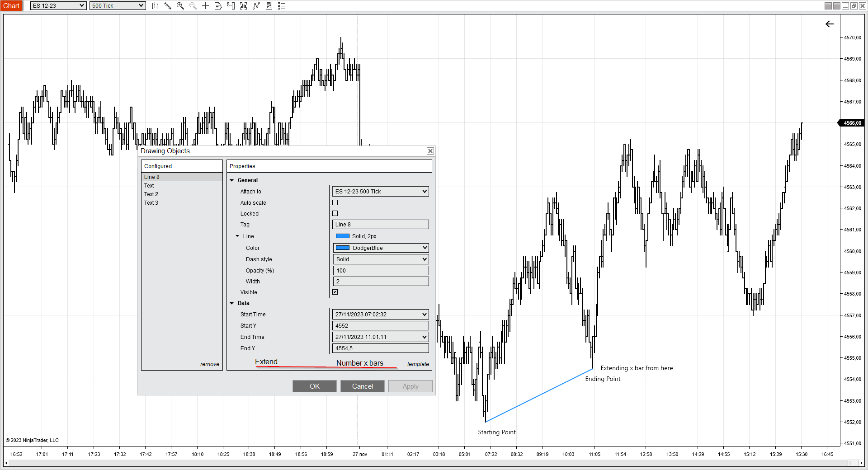Toggle the Chart Trader panel icon
Viewport: 868px width, 470px height.
pos(231,6)
